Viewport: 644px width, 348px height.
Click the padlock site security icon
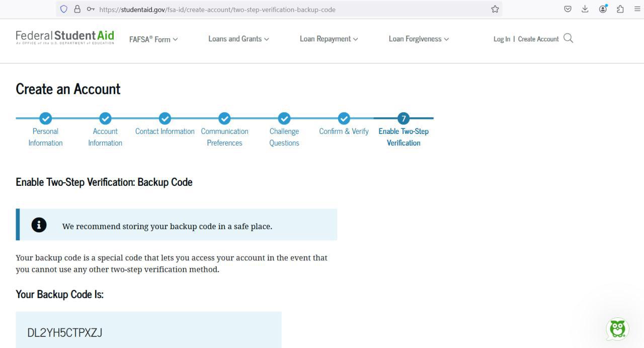[77, 9]
